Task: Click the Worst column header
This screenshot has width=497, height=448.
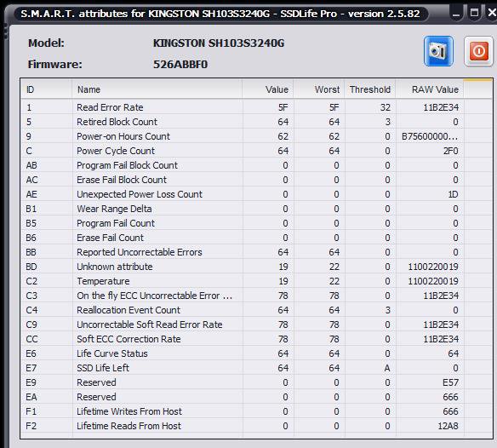Action: click(x=319, y=89)
